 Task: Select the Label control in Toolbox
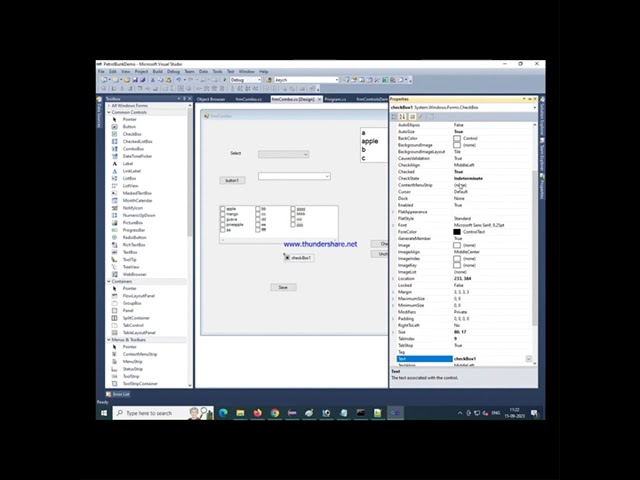(128, 163)
